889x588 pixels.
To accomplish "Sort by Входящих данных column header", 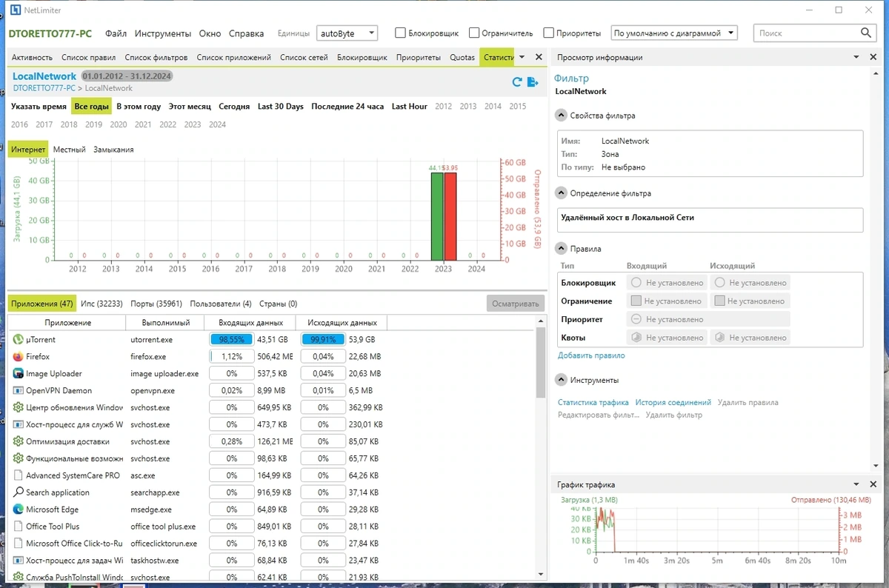I will 251,322.
